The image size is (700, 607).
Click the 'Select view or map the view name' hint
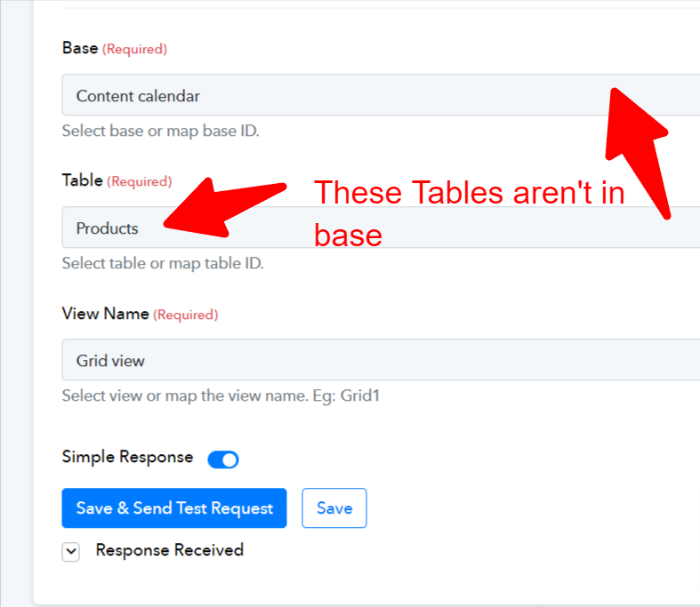point(221,395)
